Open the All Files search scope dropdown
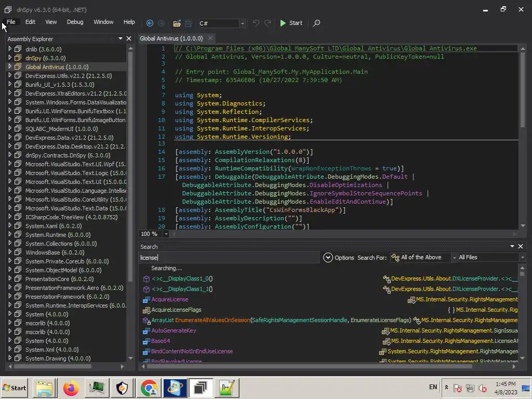 click(491, 258)
